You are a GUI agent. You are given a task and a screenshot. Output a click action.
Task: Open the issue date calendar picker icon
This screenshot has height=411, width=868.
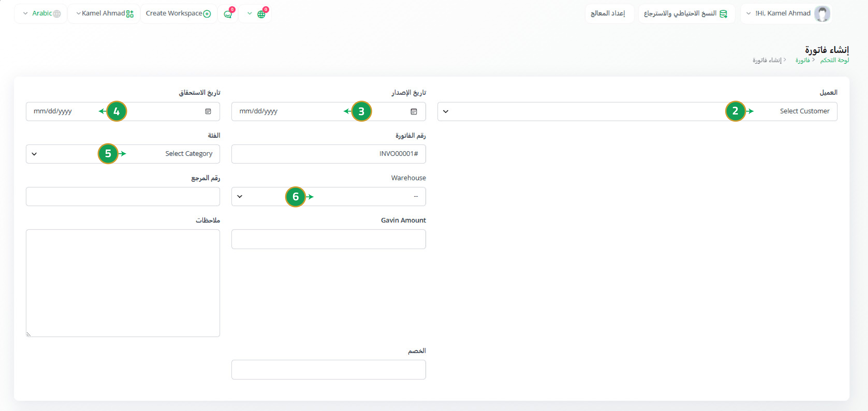coord(414,112)
